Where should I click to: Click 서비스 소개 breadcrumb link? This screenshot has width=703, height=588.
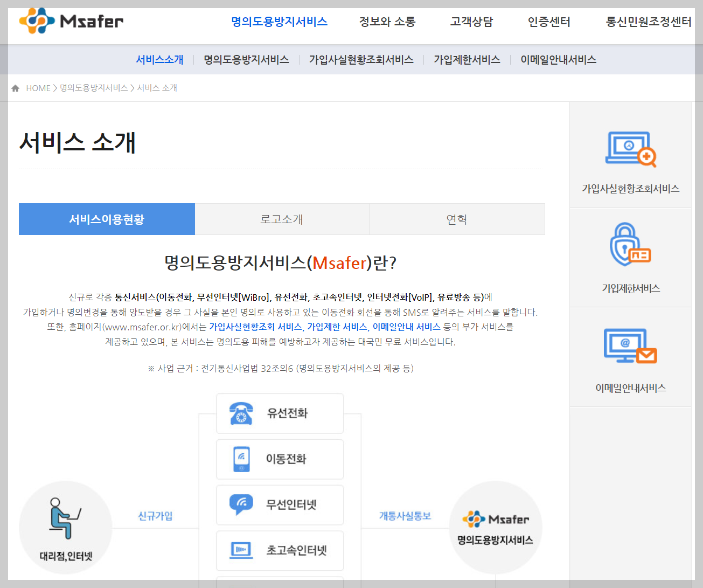157,88
